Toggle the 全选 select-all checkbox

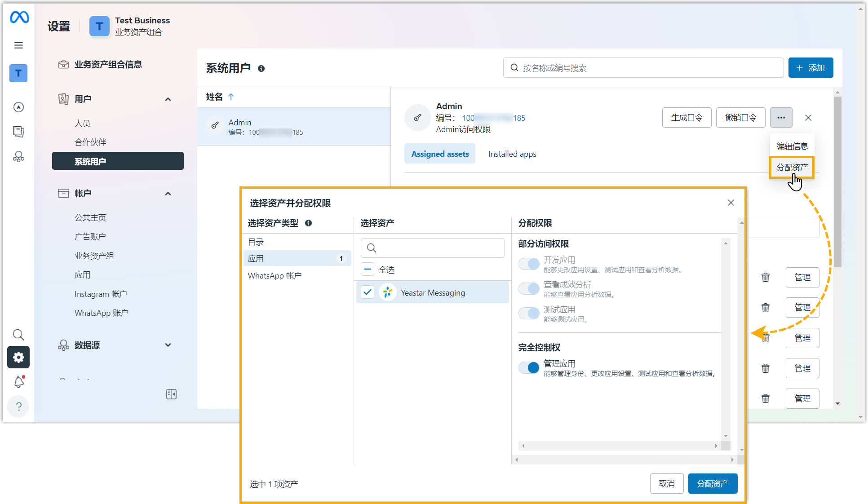(368, 270)
